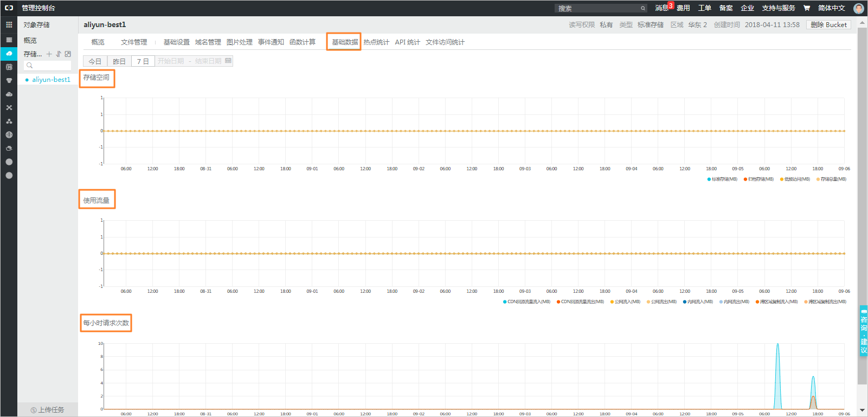Click the plus icon to create bucket
The width and height of the screenshot is (868, 417).
point(49,54)
